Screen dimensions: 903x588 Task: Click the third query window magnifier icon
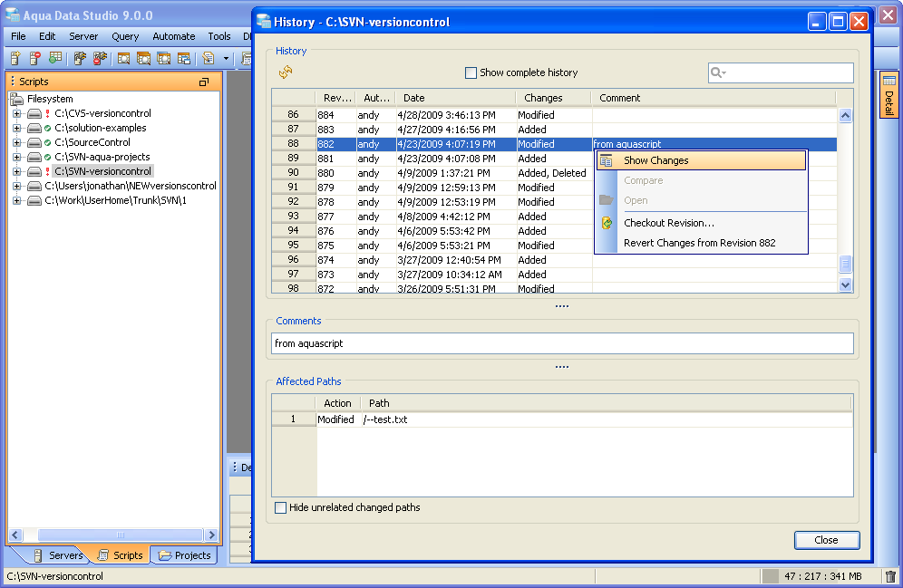pyautogui.click(x=163, y=58)
